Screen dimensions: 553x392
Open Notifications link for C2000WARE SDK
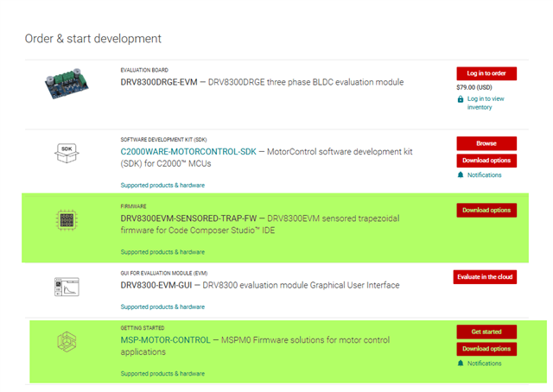tap(484, 175)
